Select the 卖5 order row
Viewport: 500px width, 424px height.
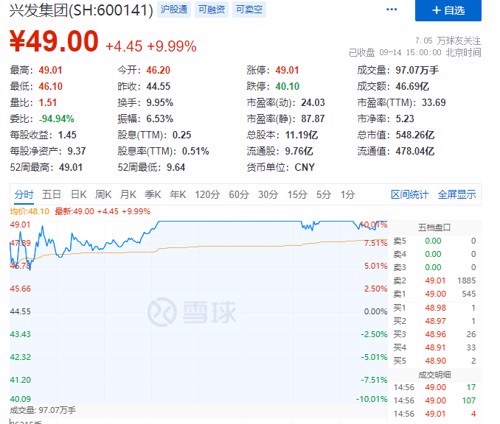click(x=435, y=241)
